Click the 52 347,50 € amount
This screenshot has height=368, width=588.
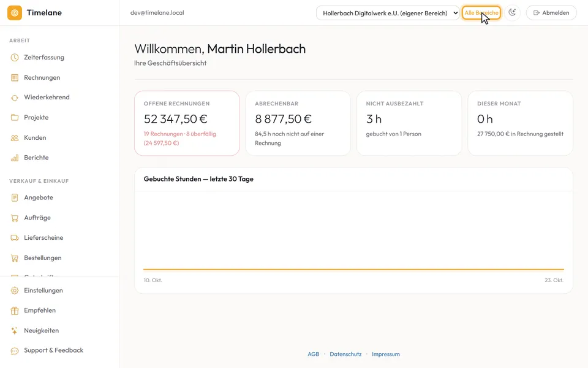pos(176,119)
